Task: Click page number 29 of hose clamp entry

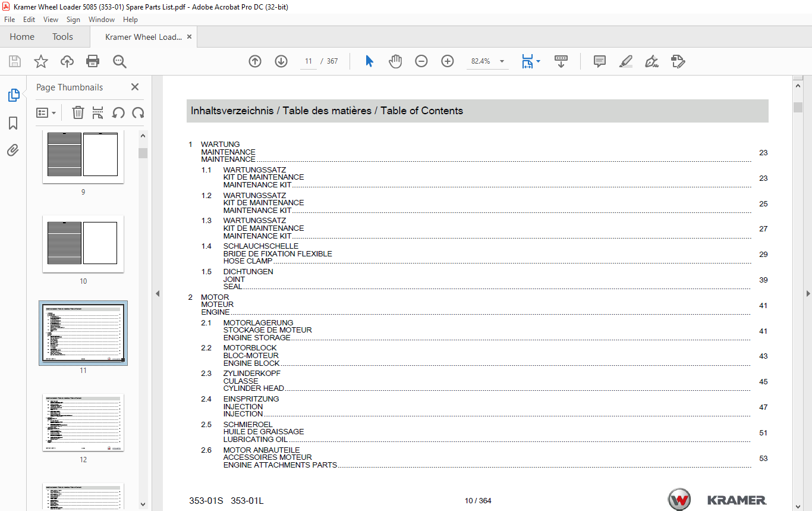Action: (x=763, y=255)
